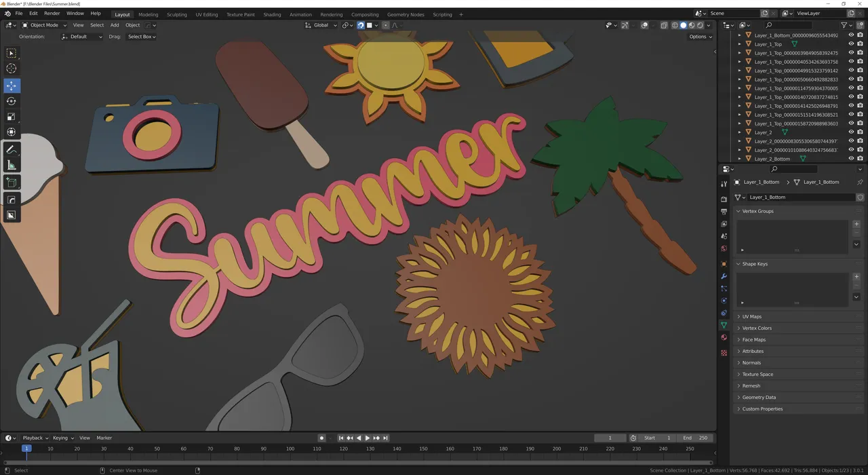Image resolution: width=868 pixels, height=475 pixels.
Task: Expand the UV Maps panel
Action: point(751,316)
